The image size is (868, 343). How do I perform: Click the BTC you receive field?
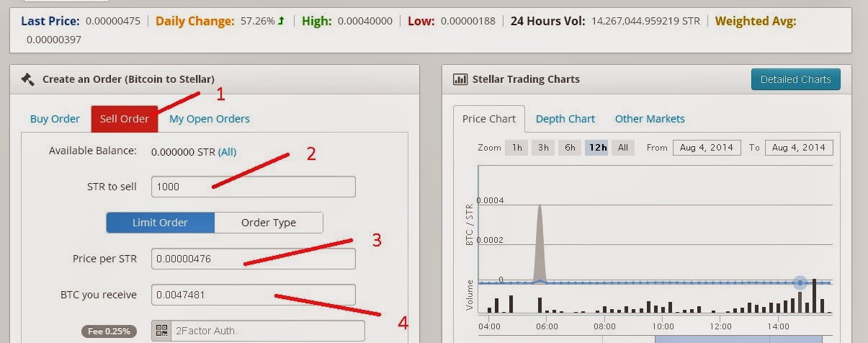pos(254,295)
